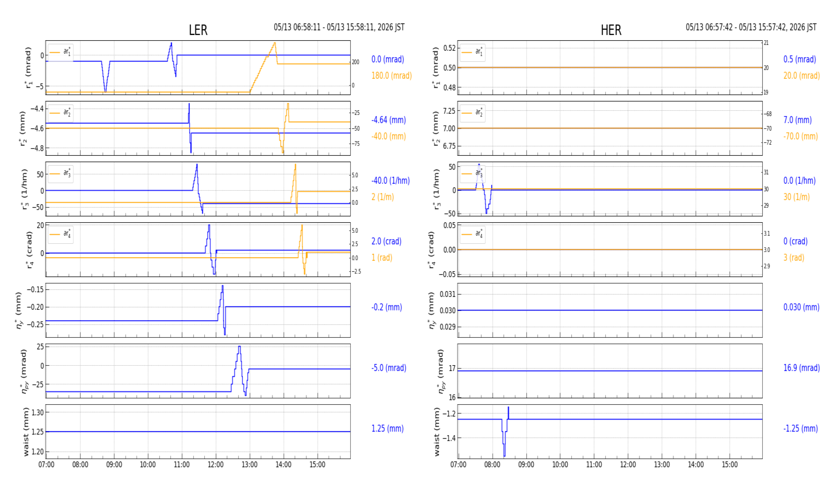This screenshot has height=504, width=824.
Task: Click the ∂r4* legend in the LER plot
Action: pyautogui.click(x=61, y=234)
